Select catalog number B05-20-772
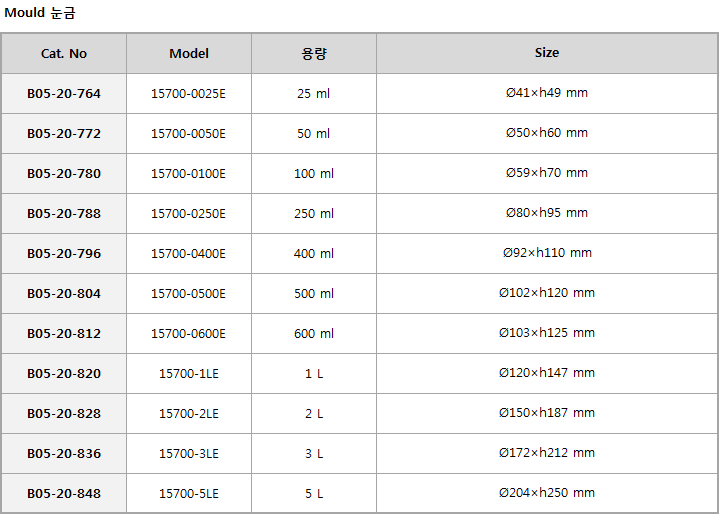The width and height of the screenshot is (720, 515). [x=64, y=134]
